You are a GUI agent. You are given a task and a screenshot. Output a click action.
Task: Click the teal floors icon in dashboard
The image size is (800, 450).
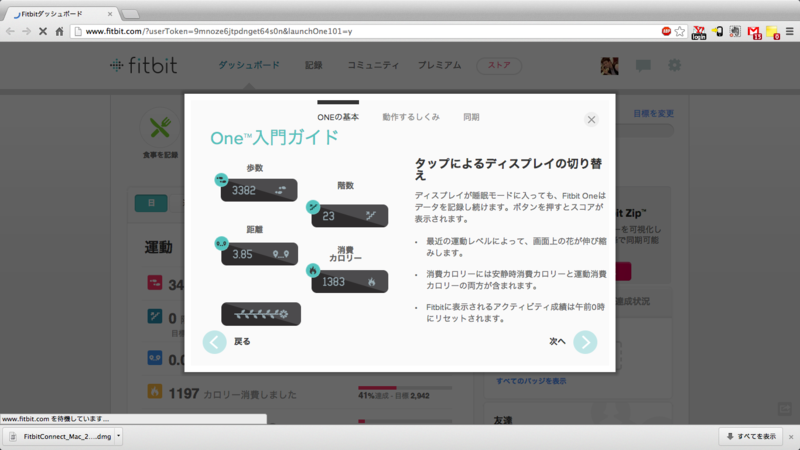click(155, 316)
